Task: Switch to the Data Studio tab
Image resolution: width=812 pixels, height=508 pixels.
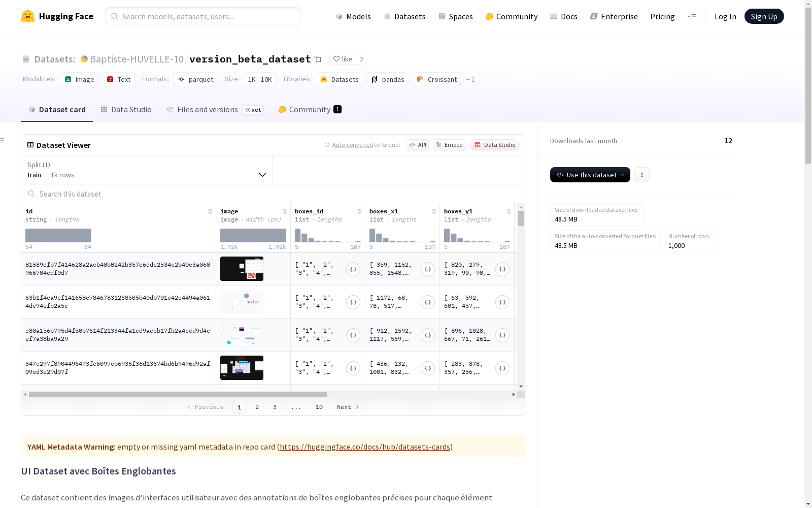Action: click(126, 110)
